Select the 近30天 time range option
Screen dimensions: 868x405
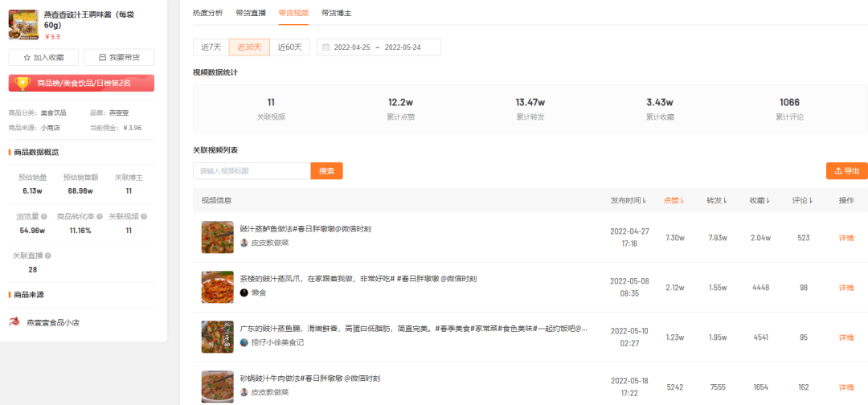tap(248, 47)
